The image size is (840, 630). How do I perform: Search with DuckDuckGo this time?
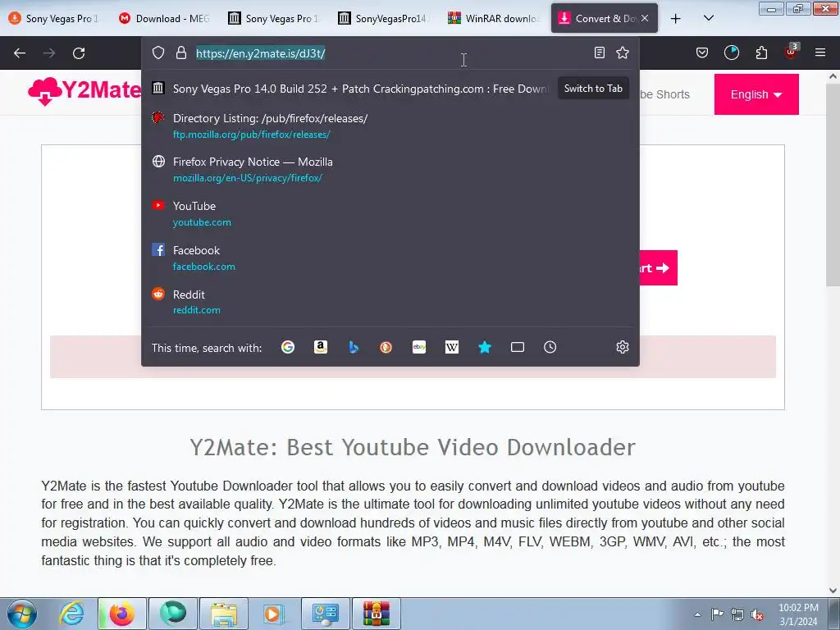click(x=386, y=347)
